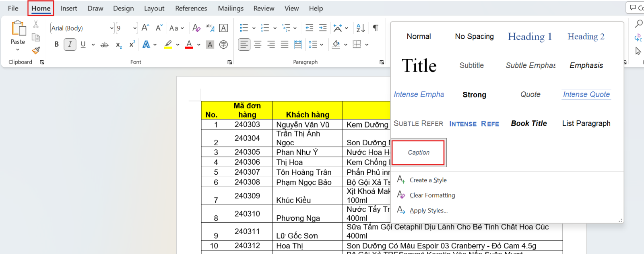Click the Khách hàng header cell

click(x=308, y=110)
